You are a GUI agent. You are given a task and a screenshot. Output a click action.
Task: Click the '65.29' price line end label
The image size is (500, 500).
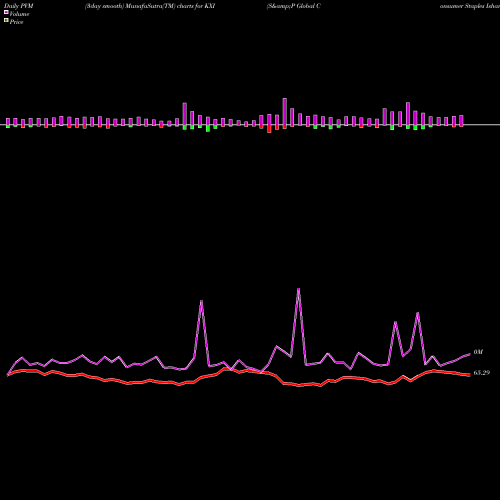pos(482,373)
